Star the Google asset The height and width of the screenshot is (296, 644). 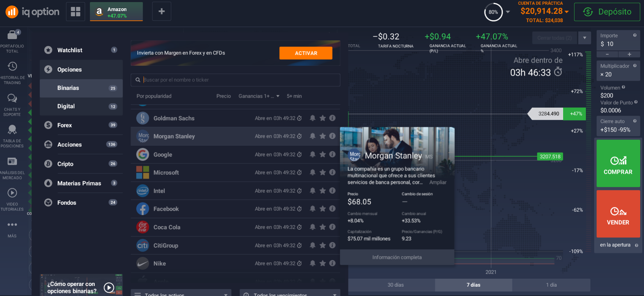coord(323,154)
